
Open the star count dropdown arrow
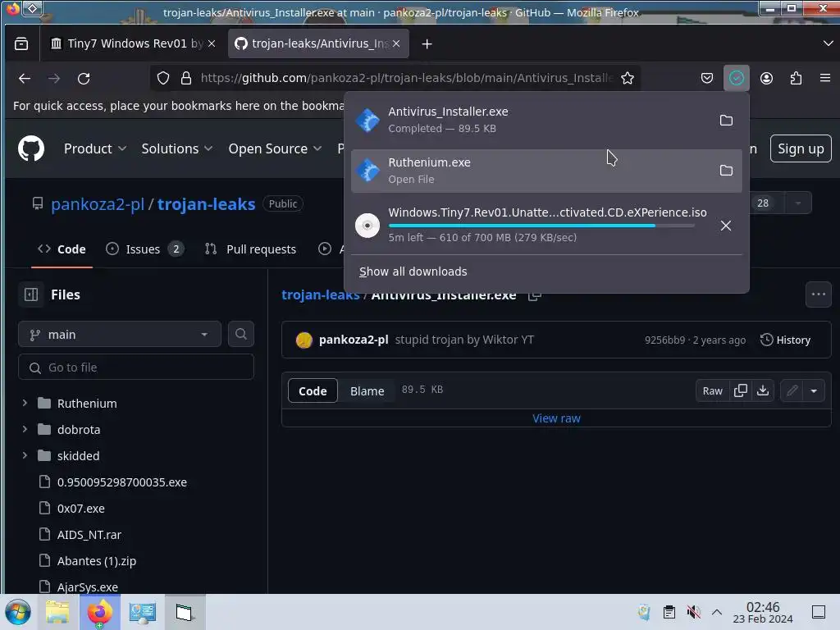798,203
